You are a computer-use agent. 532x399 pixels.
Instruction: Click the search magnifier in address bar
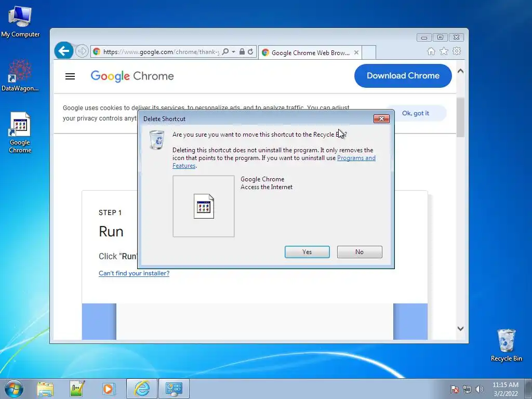[x=225, y=51]
